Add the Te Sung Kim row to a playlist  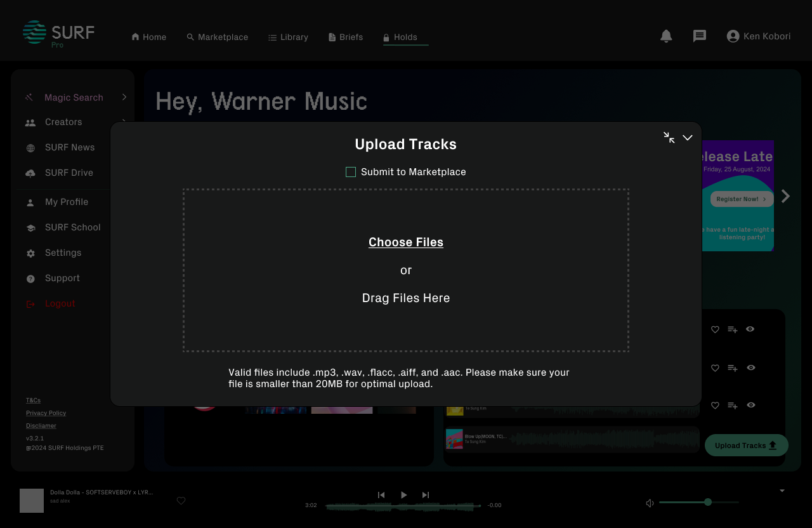tap(733, 406)
